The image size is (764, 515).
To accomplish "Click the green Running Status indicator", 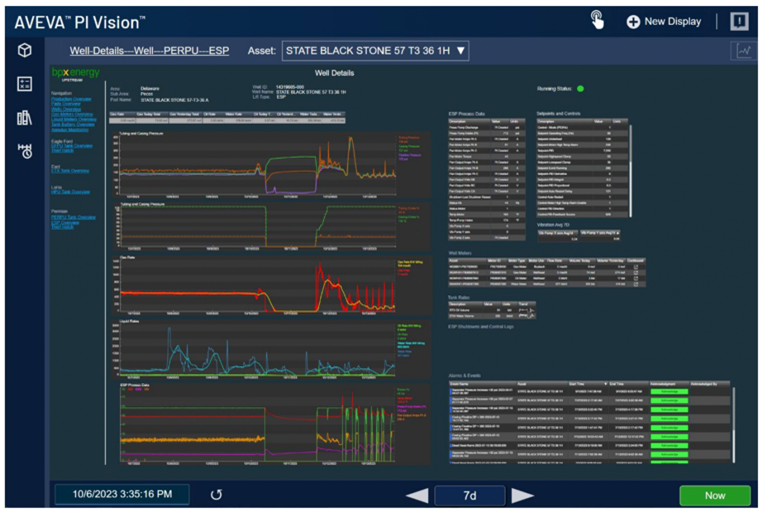I will tap(580, 89).
